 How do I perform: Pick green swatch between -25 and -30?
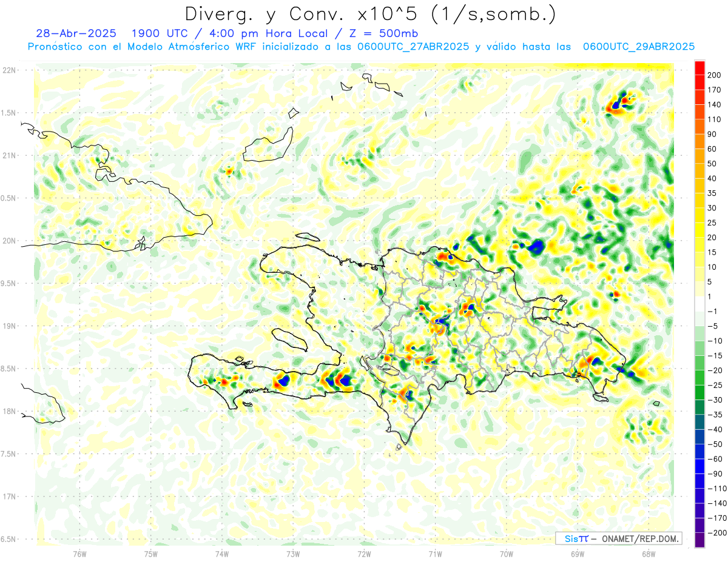(x=700, y=392)
